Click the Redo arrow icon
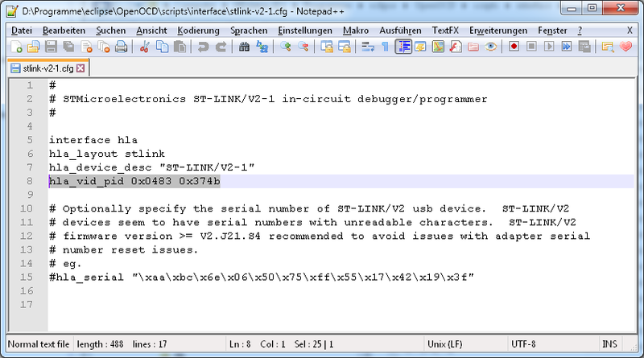This screenshot has width=644, height=358. point(221,47)
